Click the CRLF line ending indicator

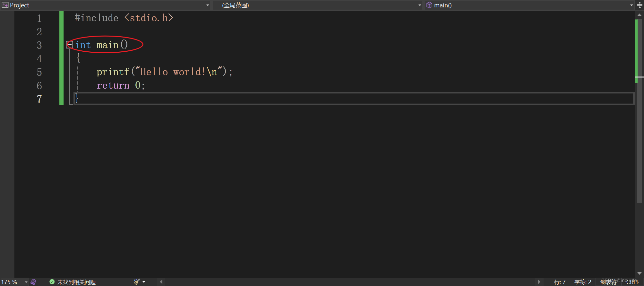click(x=632, y=282)
